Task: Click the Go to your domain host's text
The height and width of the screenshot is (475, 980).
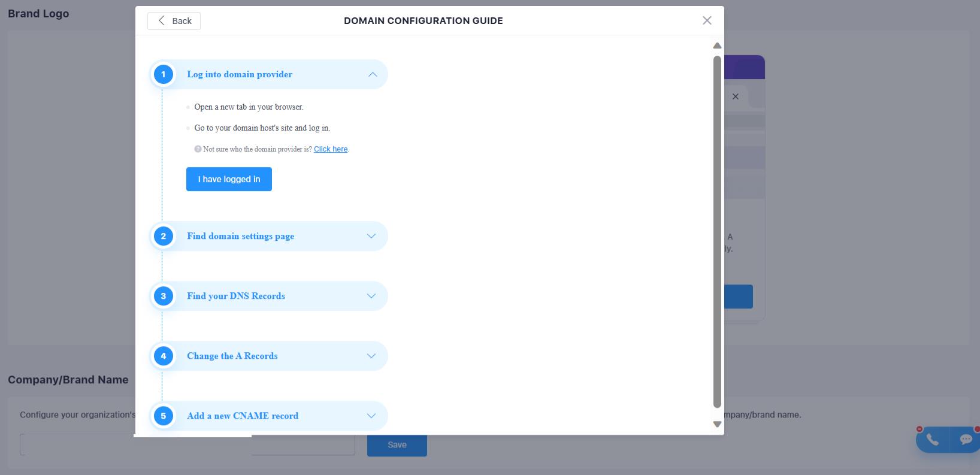Action: click(x=262, y=128)
